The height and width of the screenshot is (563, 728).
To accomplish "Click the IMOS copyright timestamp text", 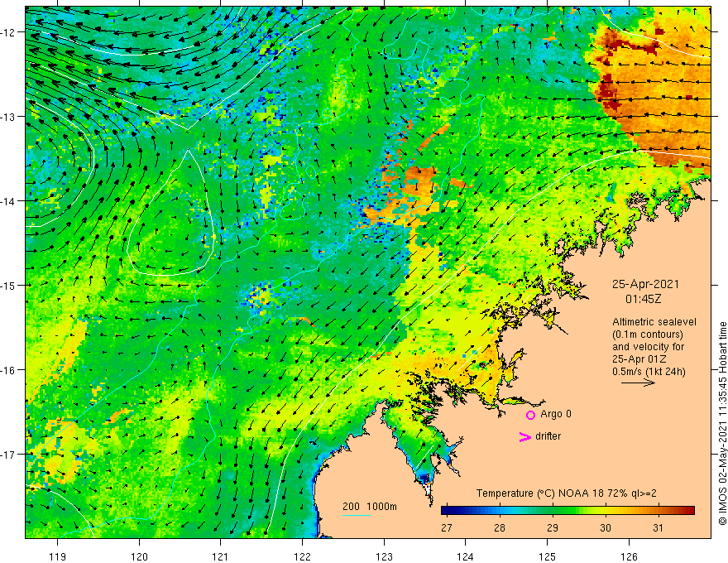I will click(x=722, y=423).
